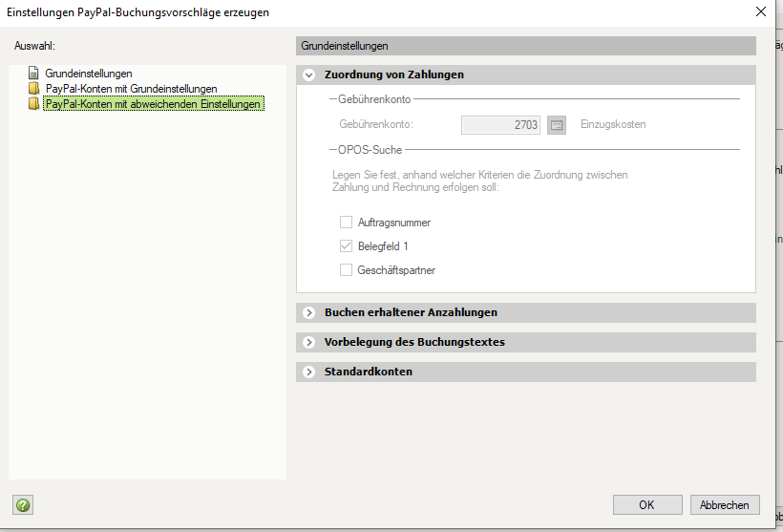Select PayPal-Konten mit Grundeinstellungen tree entry
Screen dimensions: 783x532
pos(131,89)
